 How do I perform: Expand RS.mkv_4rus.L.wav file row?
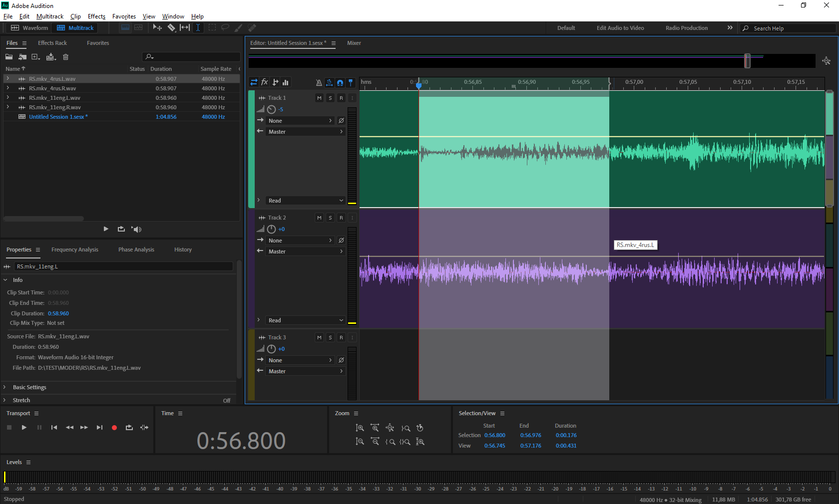click(7, 79)
